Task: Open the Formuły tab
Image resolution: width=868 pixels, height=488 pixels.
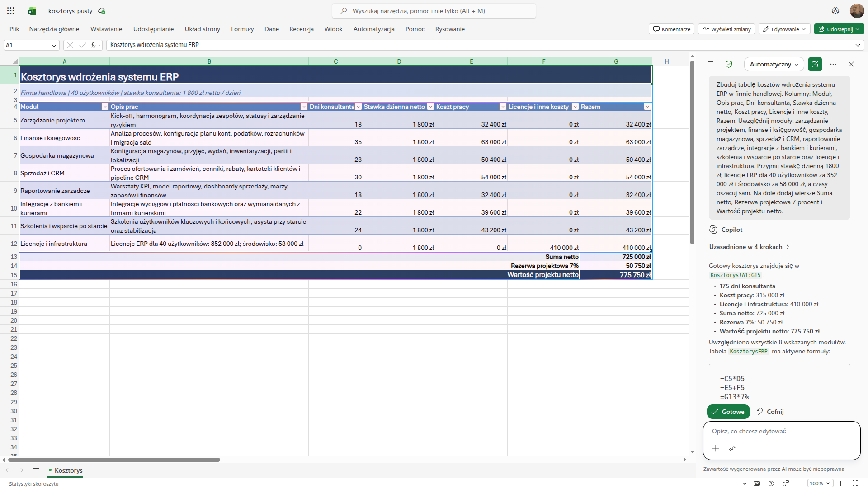Action: (242, 29)
